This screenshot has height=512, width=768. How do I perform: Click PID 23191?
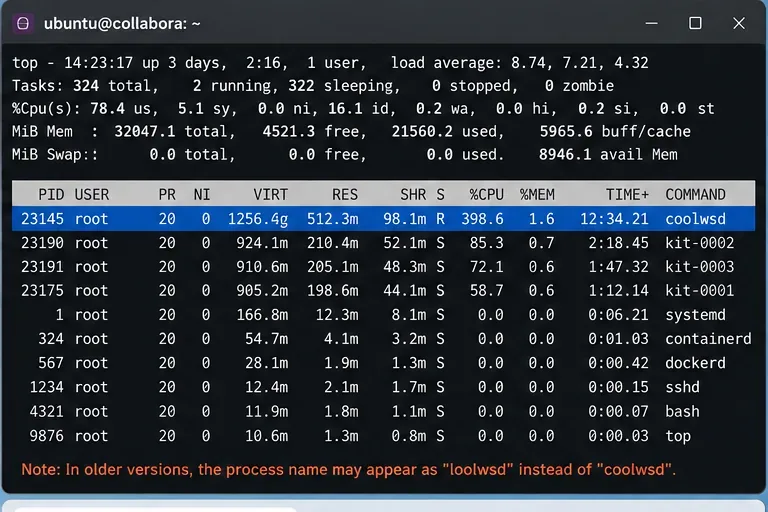[x=42, y=267]
